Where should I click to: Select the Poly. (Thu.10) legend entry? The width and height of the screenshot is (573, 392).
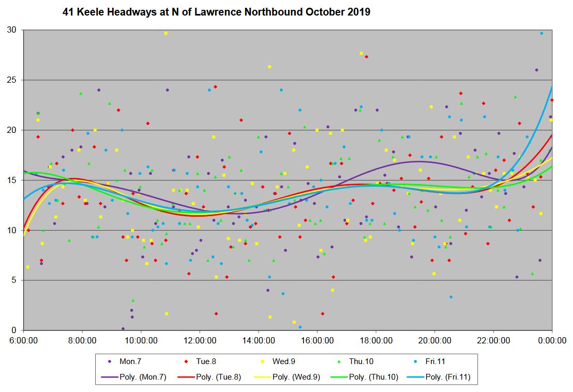coord(361,377)
